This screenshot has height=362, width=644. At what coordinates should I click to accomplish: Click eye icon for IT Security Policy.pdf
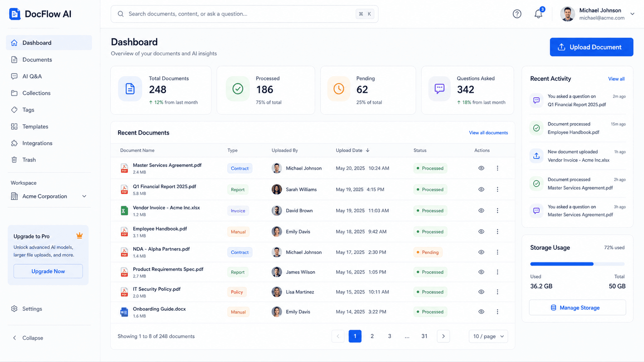click(x=481, y=292)
